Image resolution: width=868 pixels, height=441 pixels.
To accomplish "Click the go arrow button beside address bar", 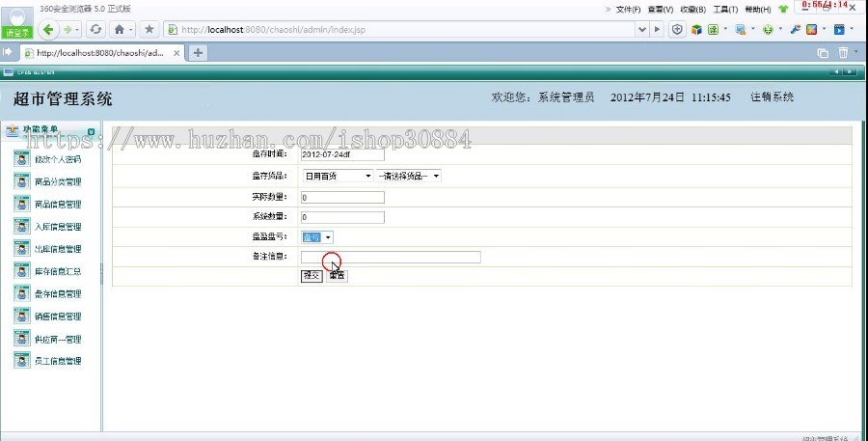I will pyautogui.click(x=657, y=29).
